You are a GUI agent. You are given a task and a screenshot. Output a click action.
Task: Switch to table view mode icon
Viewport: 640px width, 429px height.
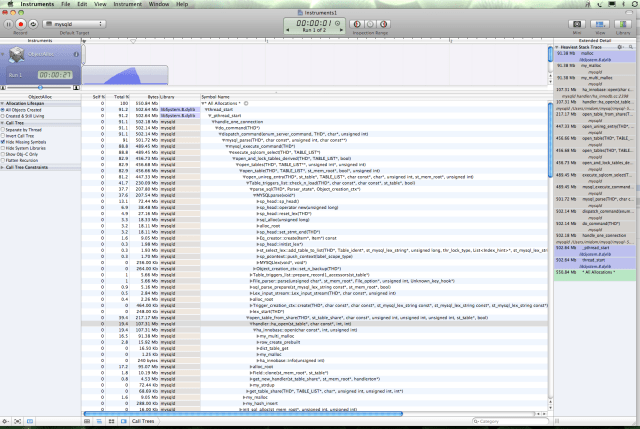point(87,421)
